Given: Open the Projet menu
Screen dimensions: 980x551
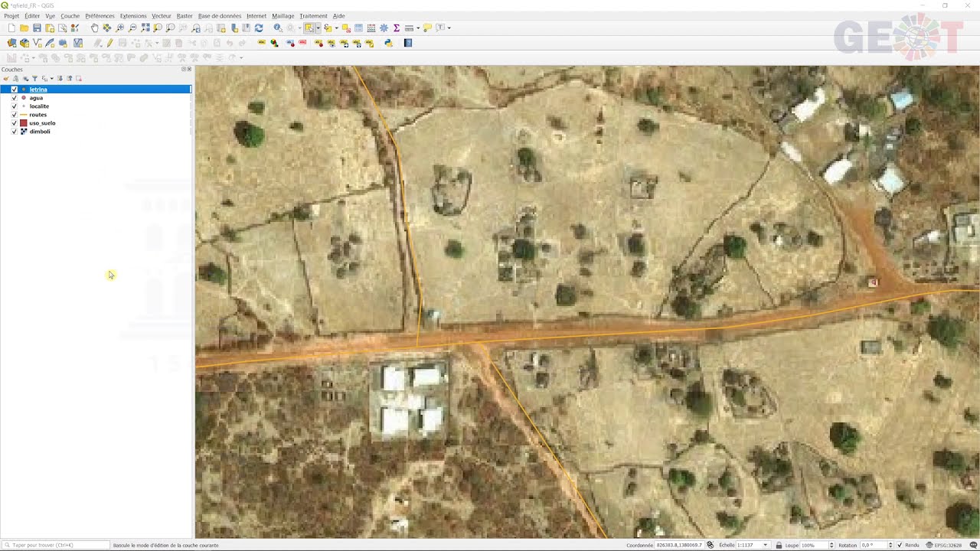Looking at the screenshot, I should coord(11,16).
